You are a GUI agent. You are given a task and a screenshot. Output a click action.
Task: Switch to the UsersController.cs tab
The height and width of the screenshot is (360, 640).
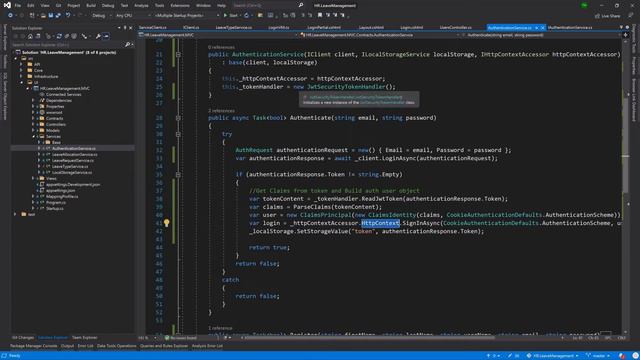click(x=456, y=28)
